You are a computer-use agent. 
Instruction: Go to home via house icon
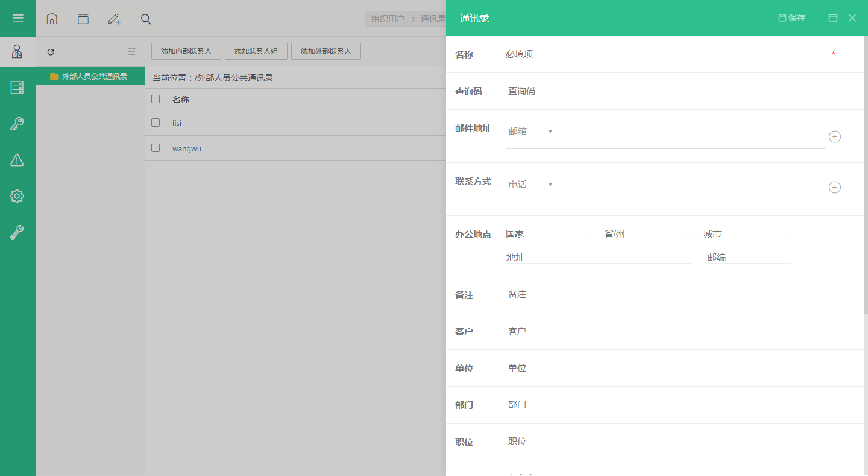(x=52, y=19)
